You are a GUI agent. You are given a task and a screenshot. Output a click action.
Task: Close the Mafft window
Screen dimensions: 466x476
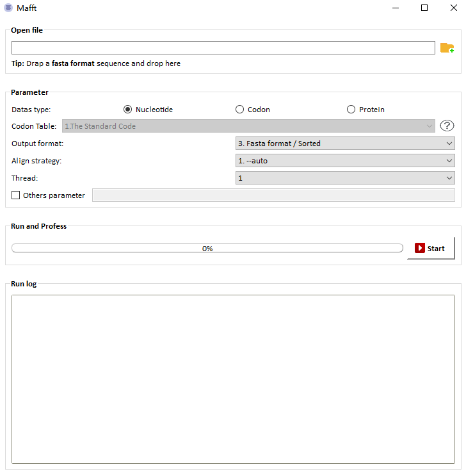pyautogui.click(x=454, y=8)
